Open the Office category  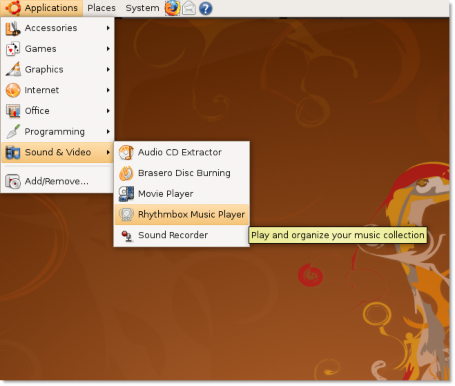(58, 111)
